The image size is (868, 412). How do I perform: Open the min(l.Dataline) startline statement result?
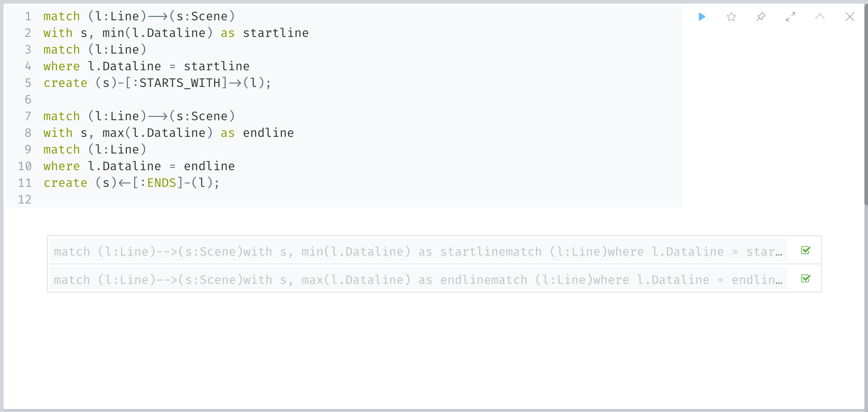coord(418,251)
